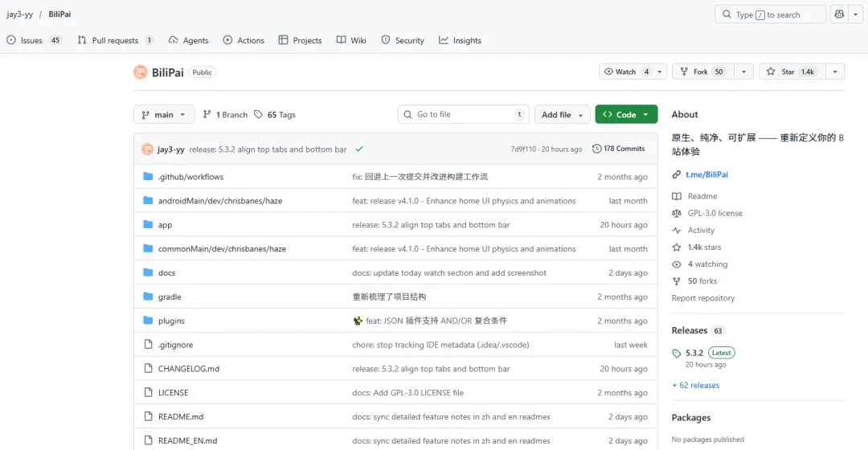The width and height of the screenshot is (868, 450).
Task: Click folder icon of the plugins row
Action: [148, 321]
